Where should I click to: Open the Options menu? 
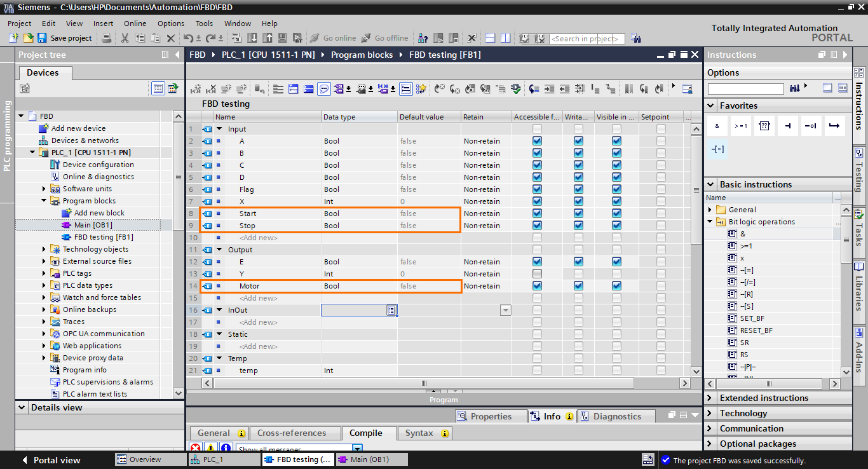coord(170,23)
